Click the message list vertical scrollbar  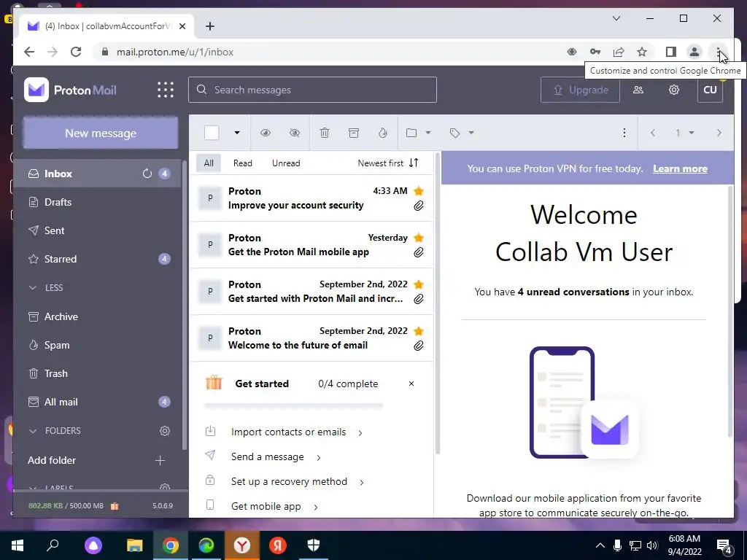tap(438, 305)
